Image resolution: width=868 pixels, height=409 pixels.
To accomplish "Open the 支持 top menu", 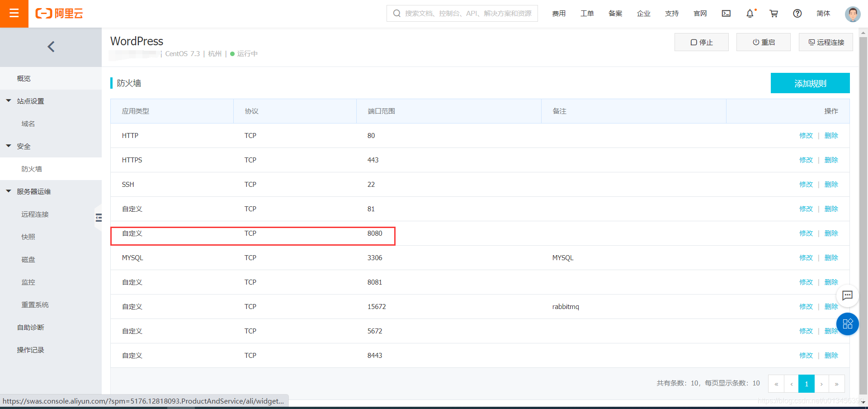I will click(672, 14).
